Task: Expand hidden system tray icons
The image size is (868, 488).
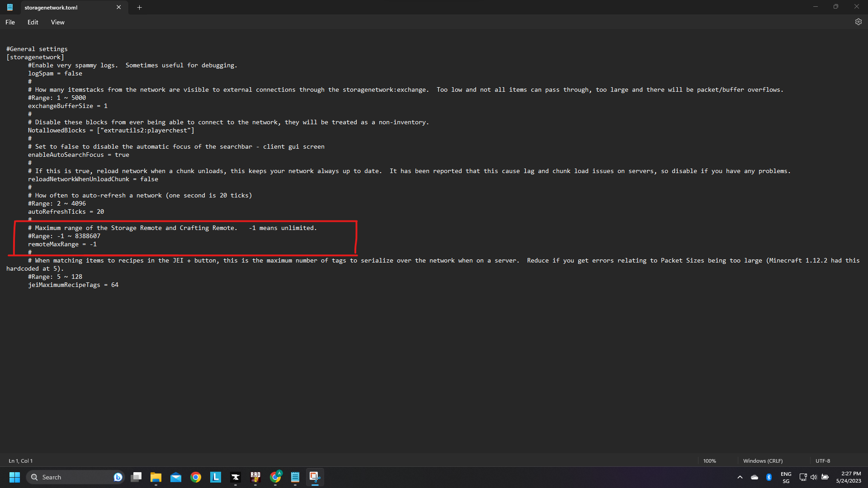Action: [x=740, y=477]
